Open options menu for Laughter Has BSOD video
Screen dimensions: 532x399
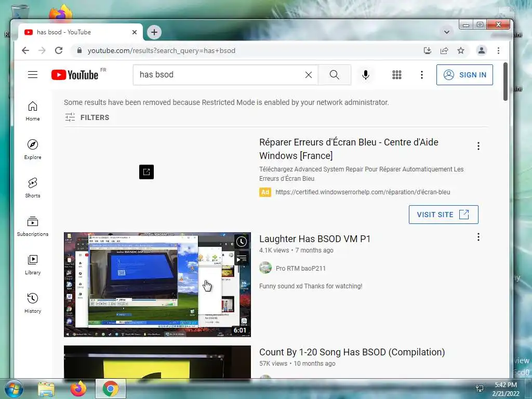point(478,237)
